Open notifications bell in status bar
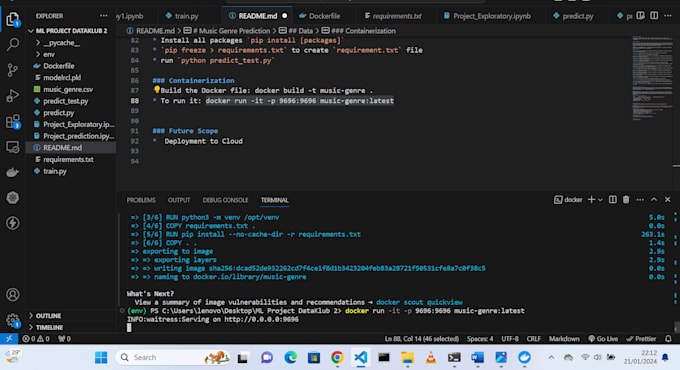 [x=668, y=339]
